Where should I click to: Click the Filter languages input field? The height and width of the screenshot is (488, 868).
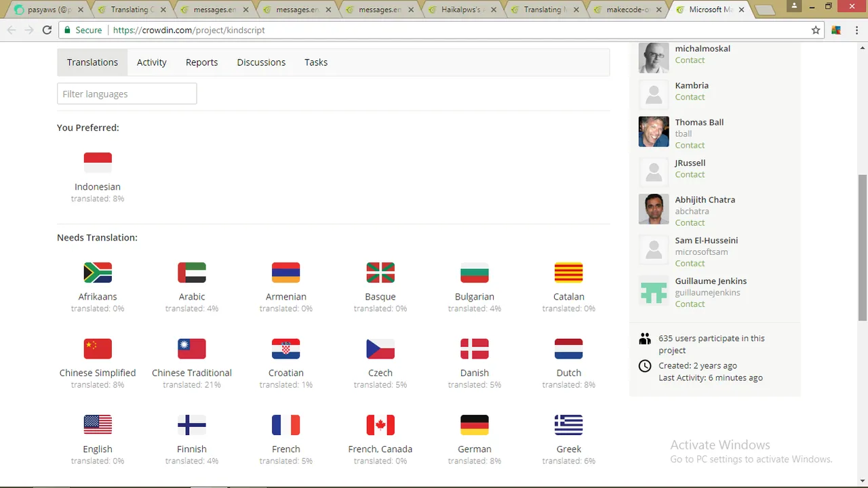coord(127,94)
